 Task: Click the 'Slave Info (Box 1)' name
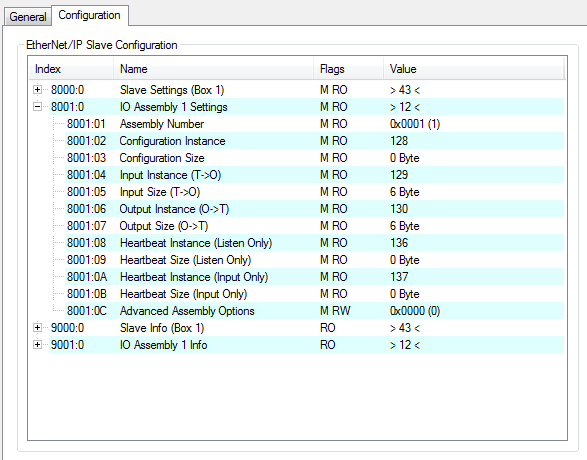pos(162,328)
